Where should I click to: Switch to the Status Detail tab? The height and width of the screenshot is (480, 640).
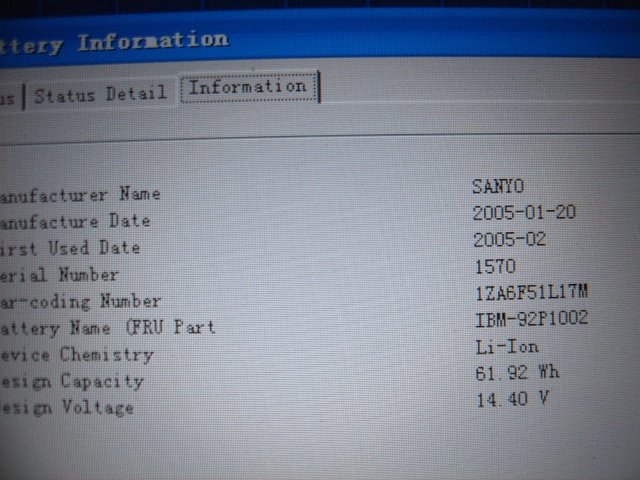(x=100, y=95)
